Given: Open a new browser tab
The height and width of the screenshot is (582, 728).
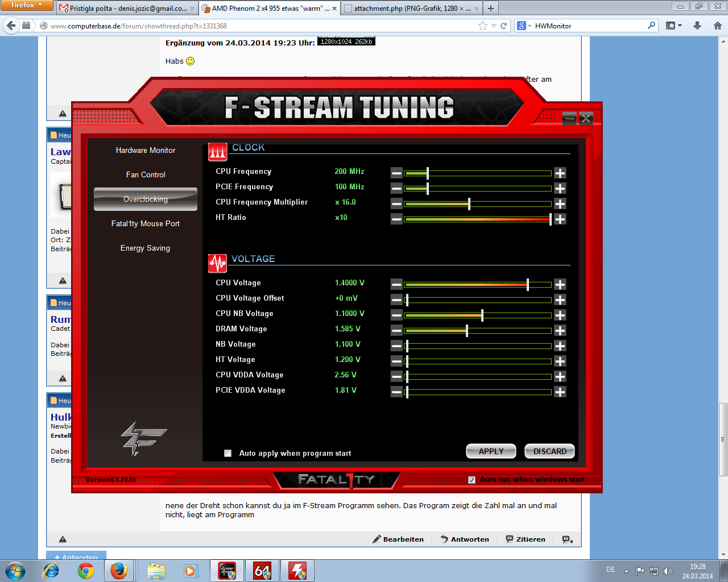Looking at the screenshot, I should coord(491,9).
